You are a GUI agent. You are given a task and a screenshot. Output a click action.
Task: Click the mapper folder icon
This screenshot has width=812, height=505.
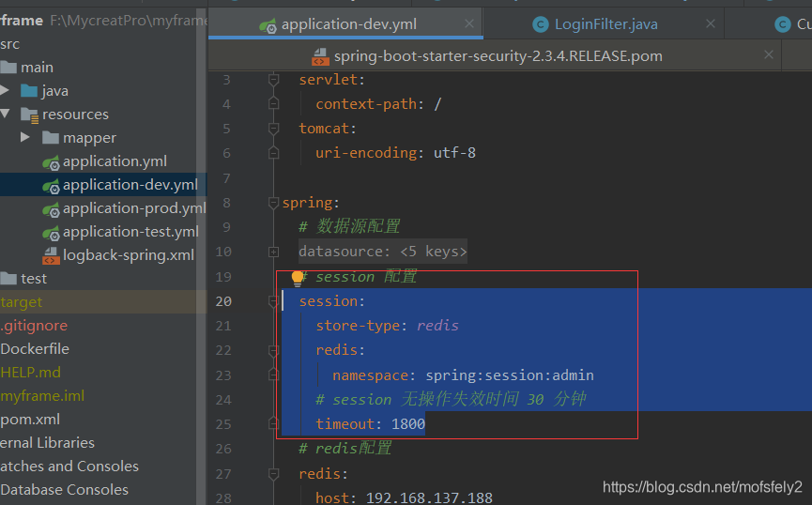(x=51, y=138)
